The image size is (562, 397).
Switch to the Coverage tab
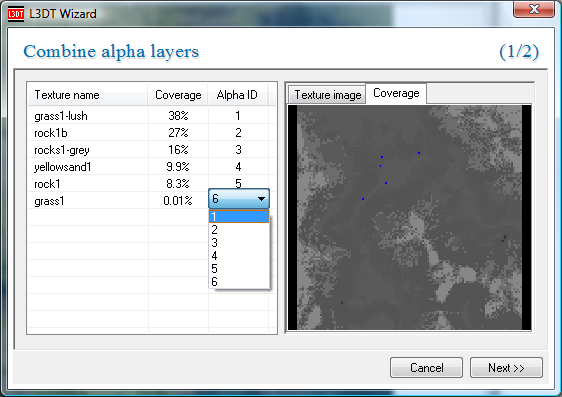coord(396,93)
